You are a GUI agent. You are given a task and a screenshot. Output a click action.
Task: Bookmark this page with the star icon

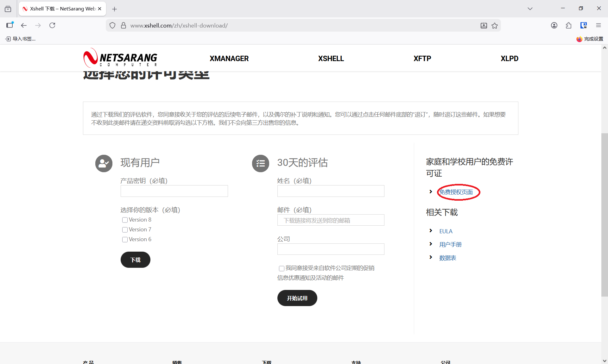click(495, 26)
